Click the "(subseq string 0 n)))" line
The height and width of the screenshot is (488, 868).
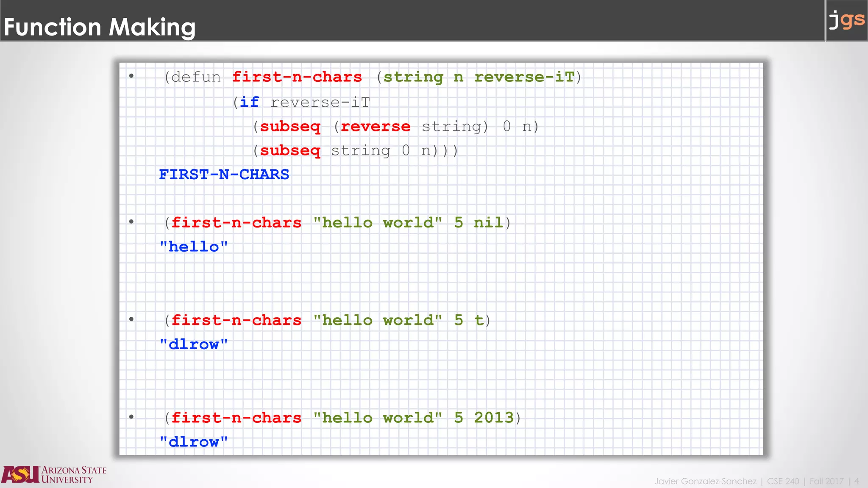coord(356,150)
